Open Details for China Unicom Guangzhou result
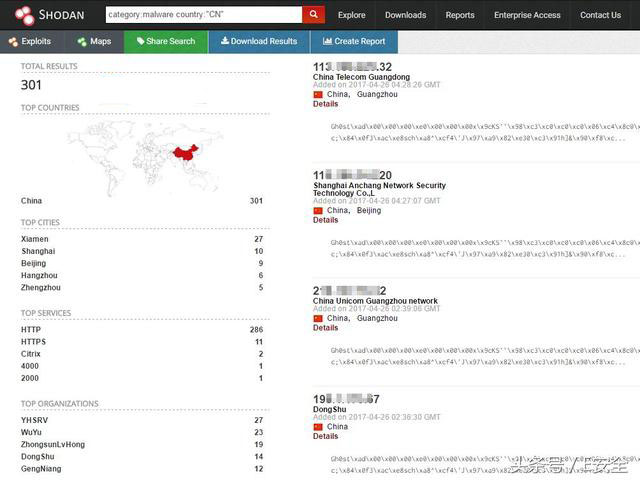 tap(325, 328)
